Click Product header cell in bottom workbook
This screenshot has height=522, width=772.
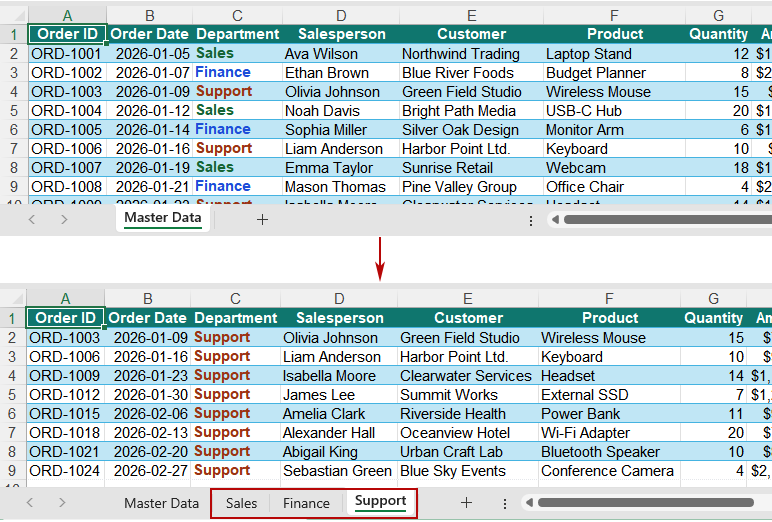click(610, 318)
